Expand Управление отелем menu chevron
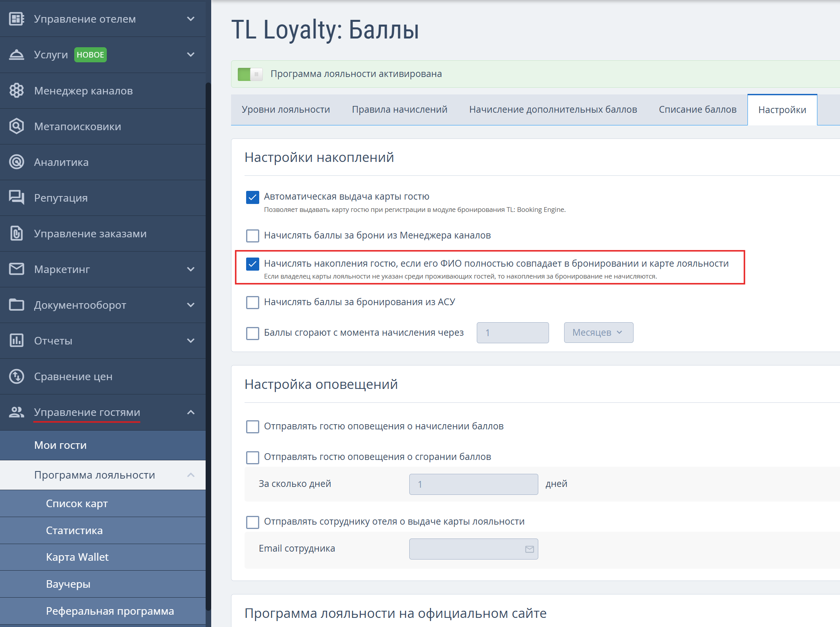The width and height of the screenshot is (840, 627). tap(191, 19)
